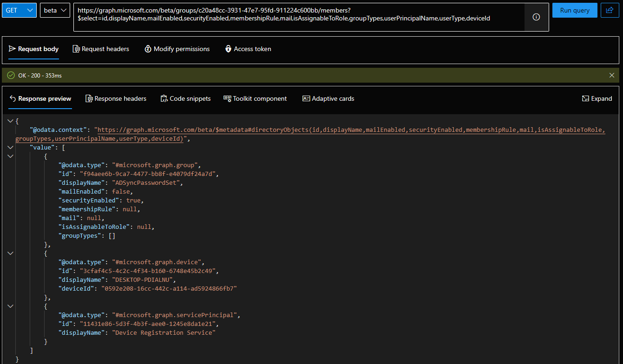The width and height of the screenshot is (623, 364).
Task: Click the "mailEnabled" false value
Action: click(x=121, y=191)
